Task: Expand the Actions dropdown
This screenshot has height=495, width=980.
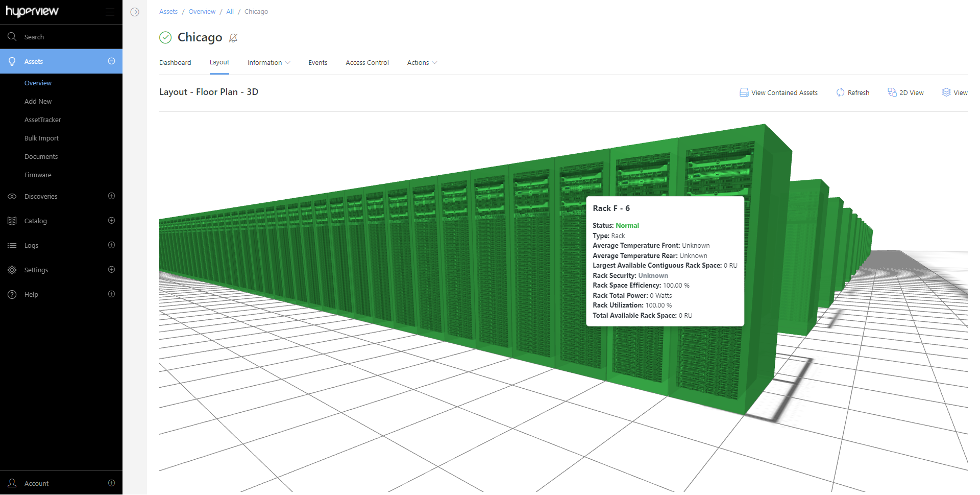Action: click(x=422, y=62)
